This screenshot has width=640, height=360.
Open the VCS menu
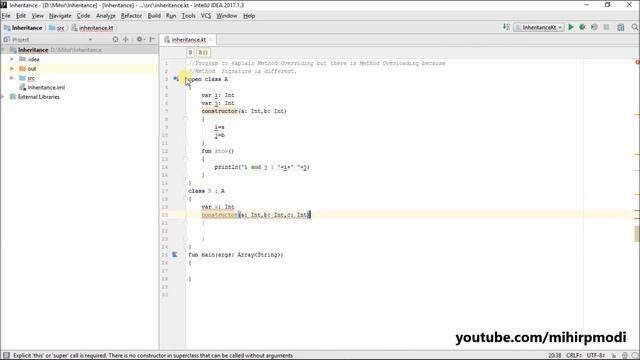point(206,16)
